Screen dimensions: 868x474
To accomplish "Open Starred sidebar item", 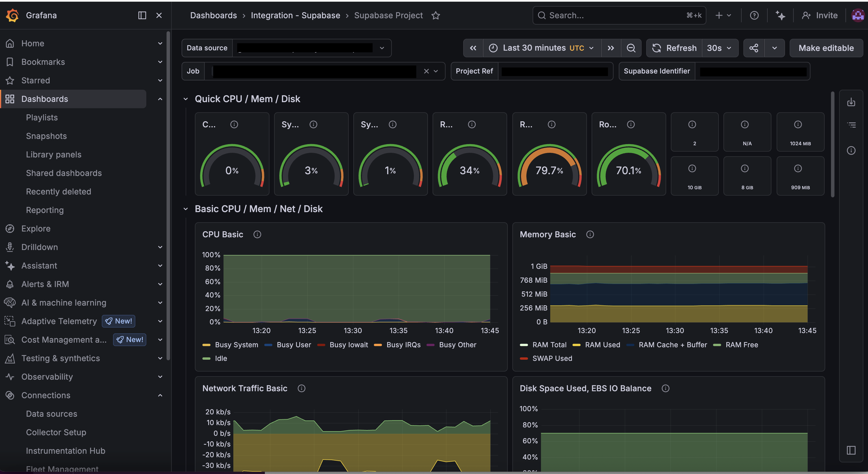I will coord(35,80).
